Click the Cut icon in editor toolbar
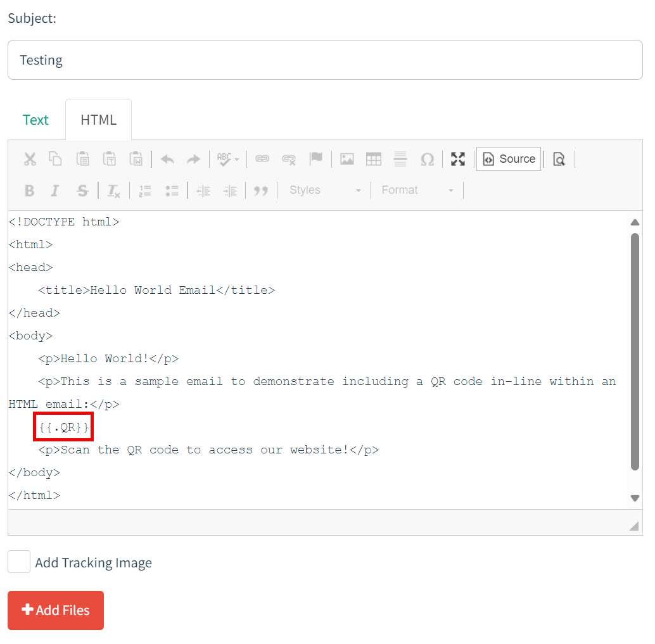This screenshot has width=655, height=644. pos(30,159)
